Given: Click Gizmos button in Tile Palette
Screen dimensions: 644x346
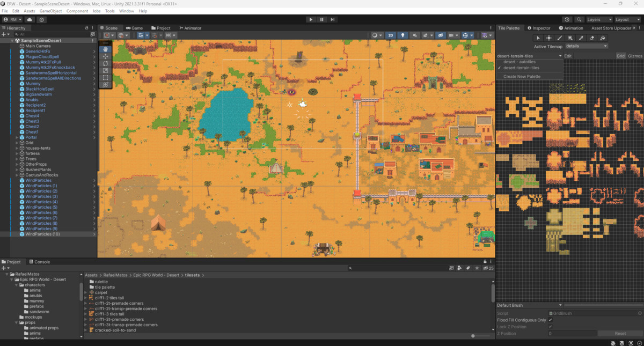Looking at the screenshot, I should pyautogui.click(x=635, y=56).
